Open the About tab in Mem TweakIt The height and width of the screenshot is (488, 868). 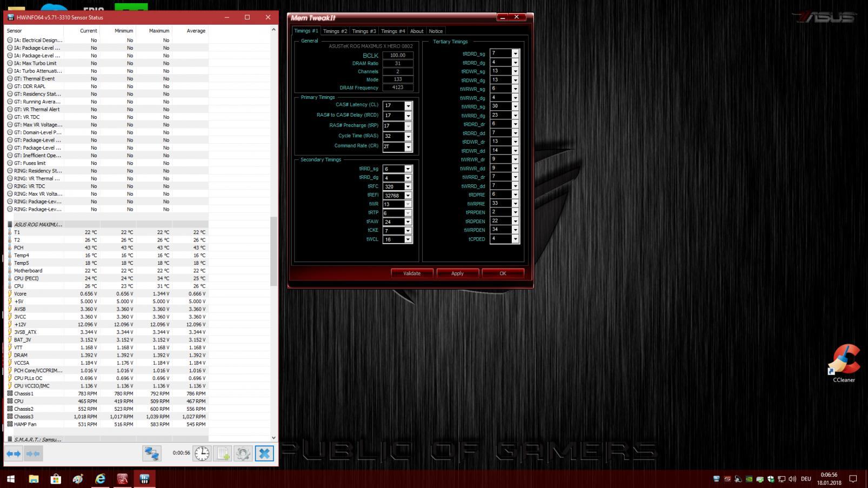click(x=417, y=31)
